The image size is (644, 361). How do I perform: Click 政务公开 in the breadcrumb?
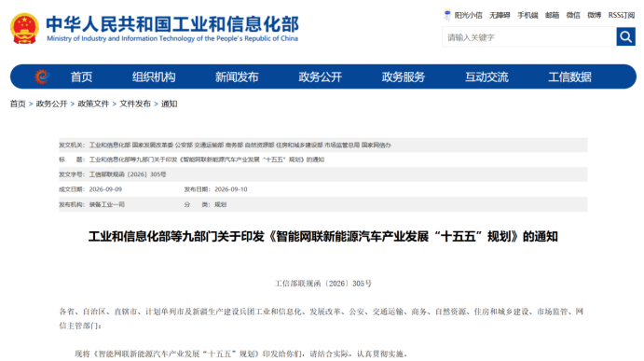tap(51, 104)
